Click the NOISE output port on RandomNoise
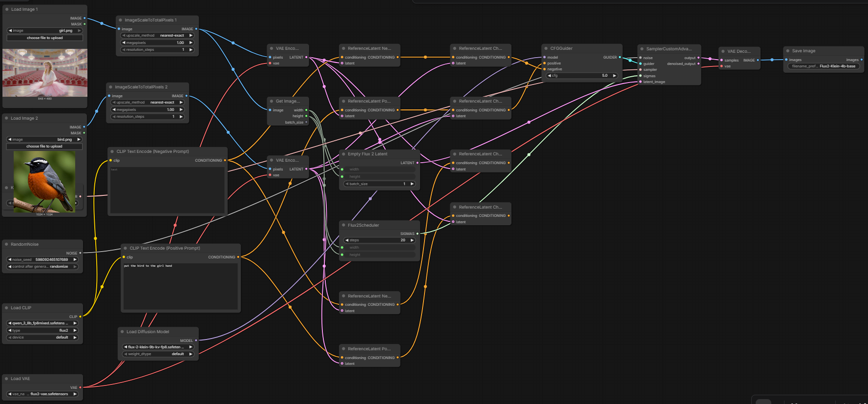This screenshot has width=868, height=404. [x=80, y=253]
